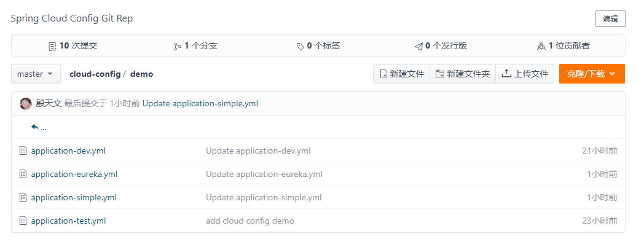Click the 上传文件 button
This screenshot has height=247, width=644.
click(x=525, y=74)
